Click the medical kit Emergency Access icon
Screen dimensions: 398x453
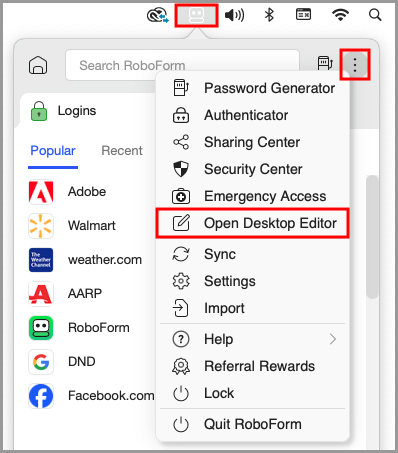point(181,196)
